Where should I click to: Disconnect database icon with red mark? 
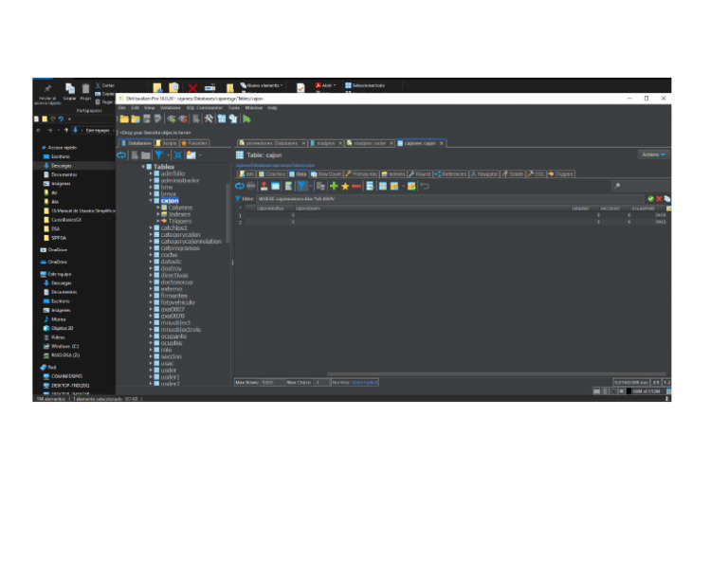183,119
